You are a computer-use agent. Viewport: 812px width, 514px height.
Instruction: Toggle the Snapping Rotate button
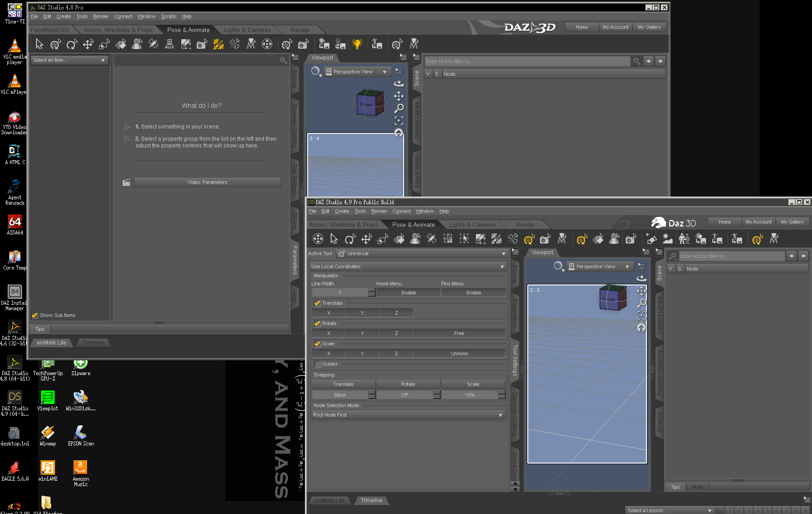[x=408, y=384]
